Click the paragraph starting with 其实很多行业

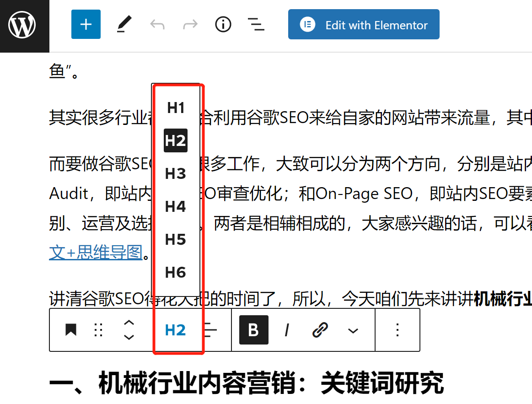[x=290, y=118]
